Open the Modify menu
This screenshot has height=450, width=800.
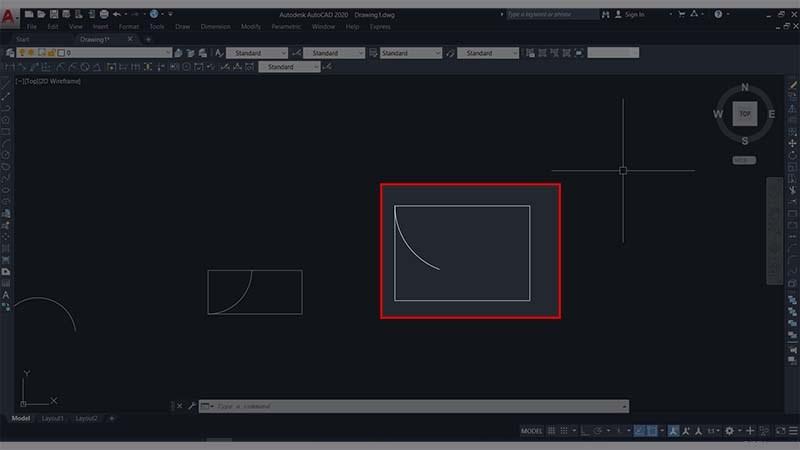click(x=251, y=27)
